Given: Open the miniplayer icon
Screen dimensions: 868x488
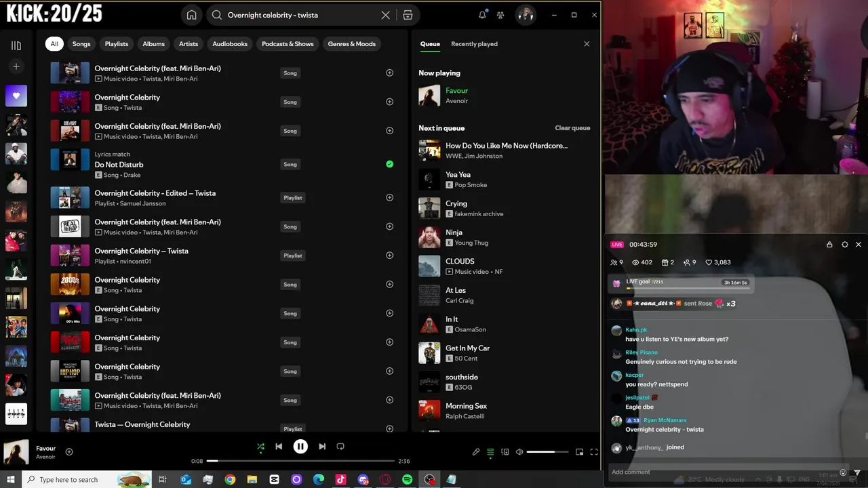Looking at the screenshot, I should 580,452.
